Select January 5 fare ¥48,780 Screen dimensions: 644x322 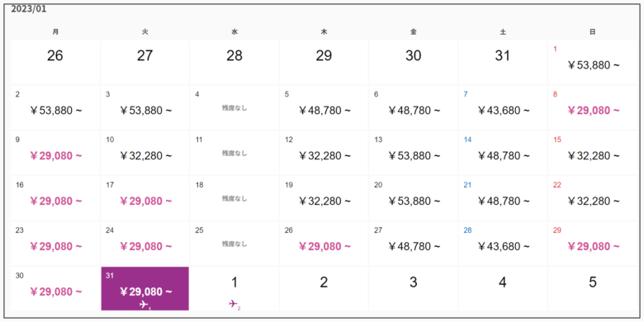pyautogui.click(x=324, y=111)
